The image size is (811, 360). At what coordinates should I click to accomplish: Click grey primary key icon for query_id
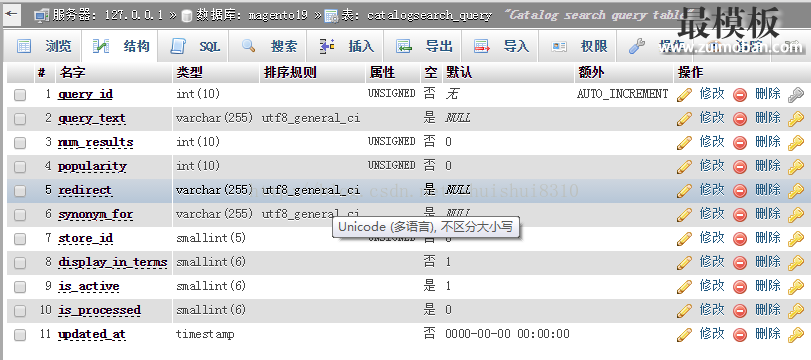795,95
